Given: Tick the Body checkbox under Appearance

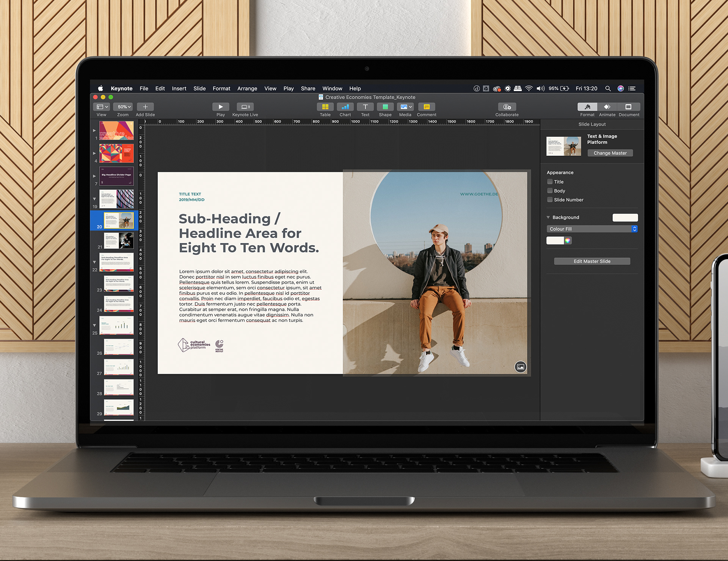Looking at the screenshot, I should click(550, 191).
